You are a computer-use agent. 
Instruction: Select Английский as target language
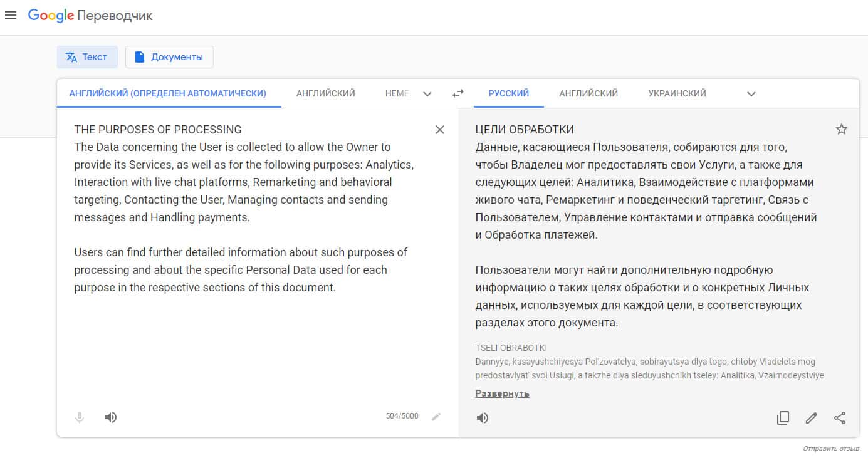click(588, 93)
